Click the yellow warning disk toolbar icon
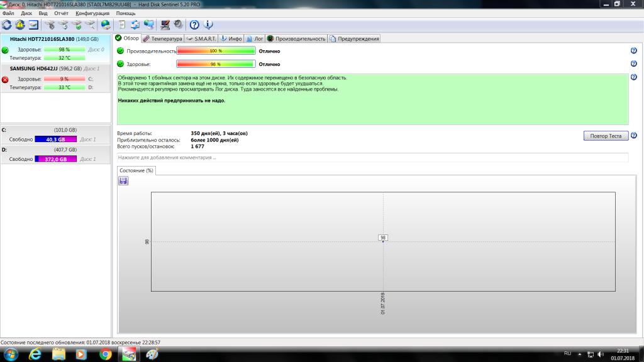This screenshot has width=644, height=362. coord(20,25)
